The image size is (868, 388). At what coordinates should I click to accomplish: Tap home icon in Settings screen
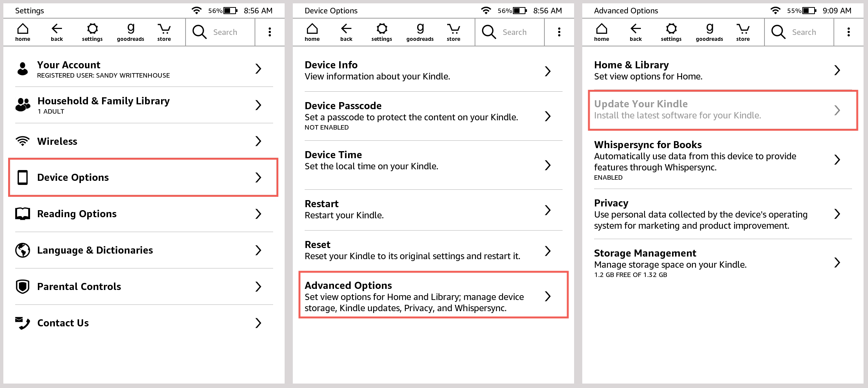click(x=23, y=32)
